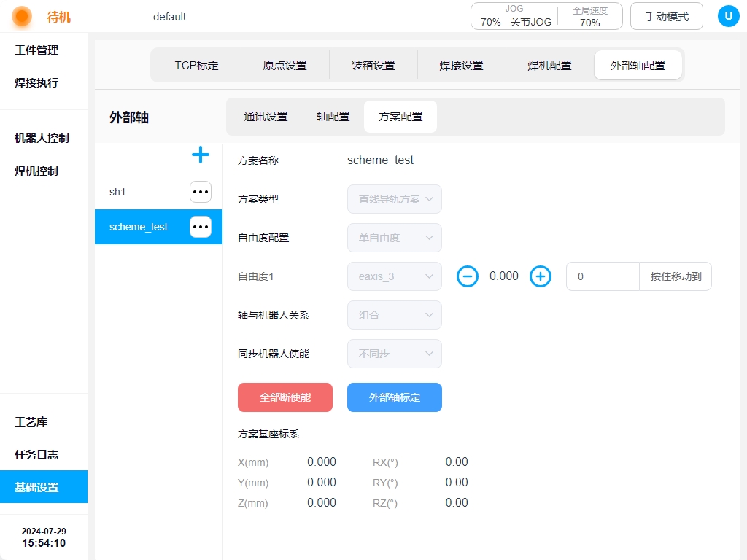Decrease 自由度1 value with minus icon
Screen dimensions: 747x560
[x=468, y=276]
